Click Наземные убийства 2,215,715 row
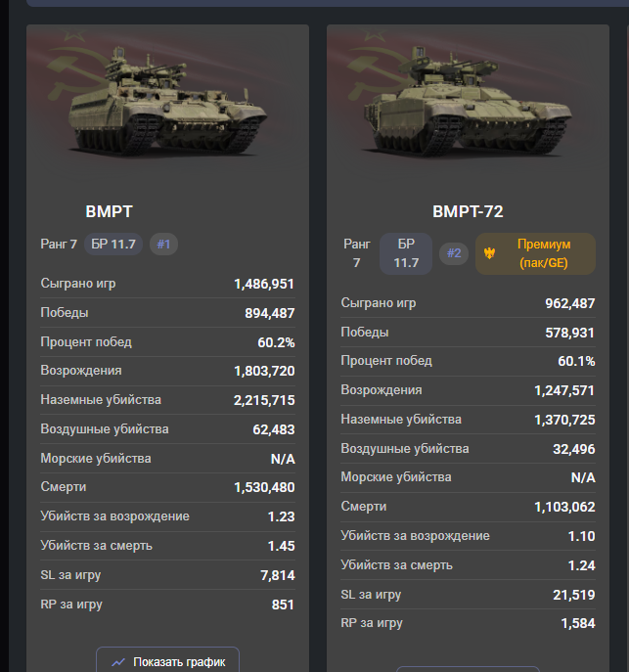 pyautogui.click(x=167, y=400)
